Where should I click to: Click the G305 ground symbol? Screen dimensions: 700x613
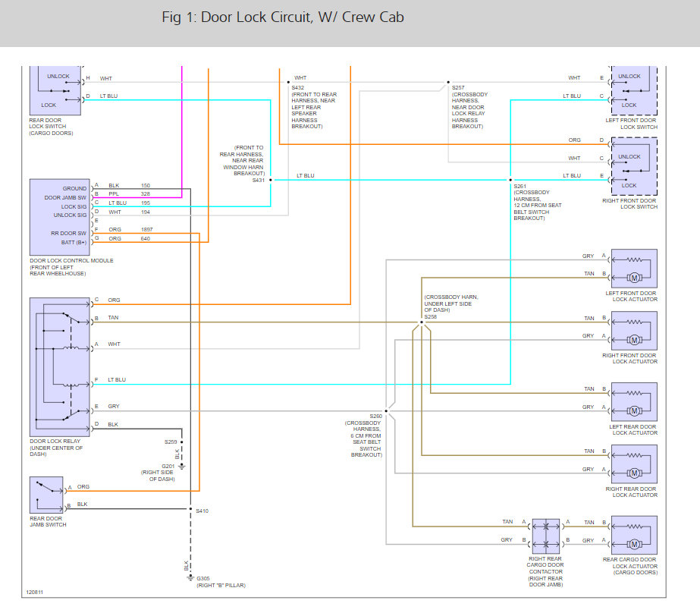coord(190,578)
